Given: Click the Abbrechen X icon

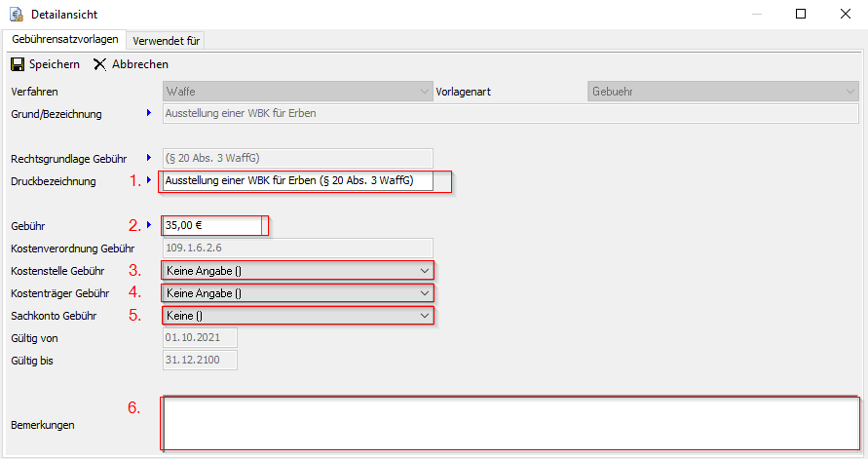Looking at the screenshot, I should [100, 64].
